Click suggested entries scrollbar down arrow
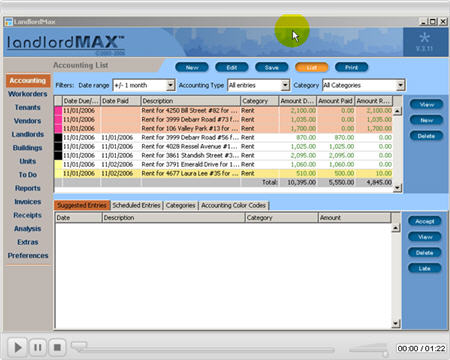Image resolution: width=450 pixels, height=360 pixels. (x=396, y=323)
